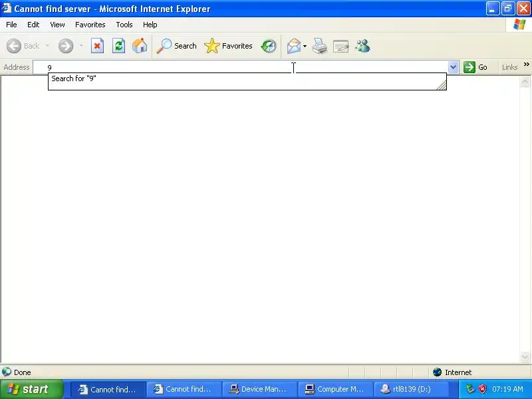532x399 pixels.
Task: Click the green Go button
Action: pyautogui.click(x=475, y=67)
